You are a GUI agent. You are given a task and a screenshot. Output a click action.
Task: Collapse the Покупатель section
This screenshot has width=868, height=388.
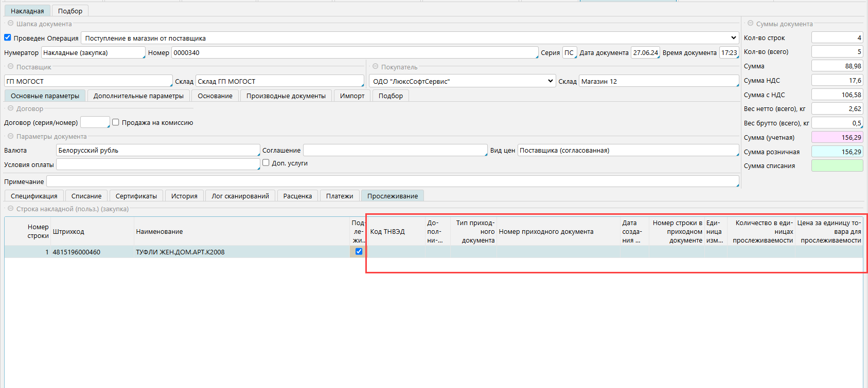tap(375, 67)
